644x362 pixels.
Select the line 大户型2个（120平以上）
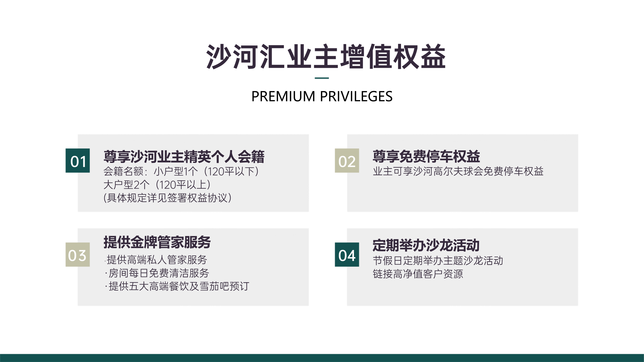pyautogui.click(x=157, y=185)
